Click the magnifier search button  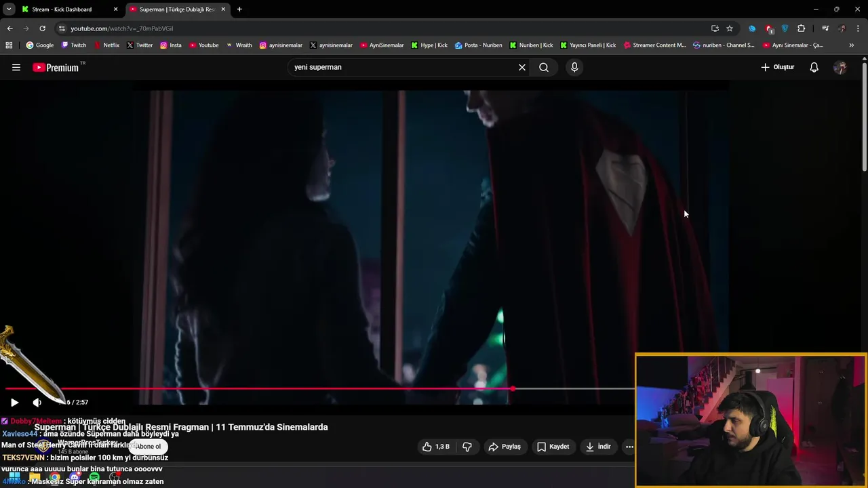tap(544, 67)
